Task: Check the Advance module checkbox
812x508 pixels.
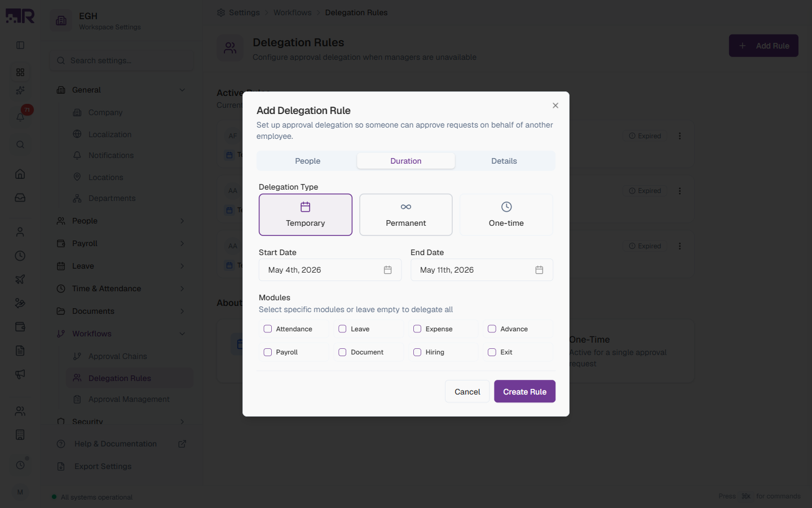Action: pyautogui.click(x=492, y=329)
